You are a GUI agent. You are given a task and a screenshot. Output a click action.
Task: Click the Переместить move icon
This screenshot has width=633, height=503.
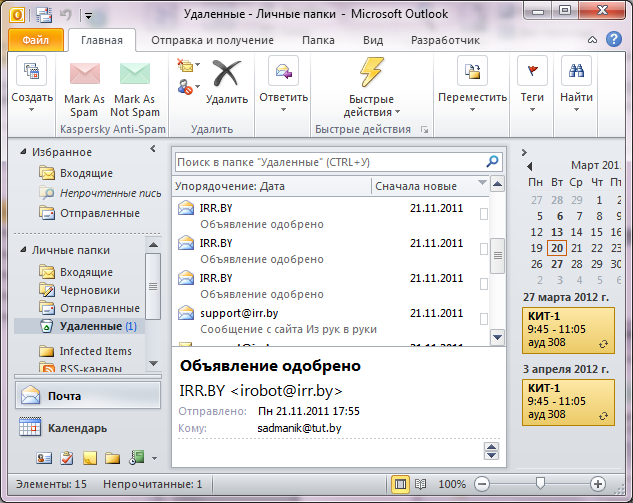[x=472, y=71]
